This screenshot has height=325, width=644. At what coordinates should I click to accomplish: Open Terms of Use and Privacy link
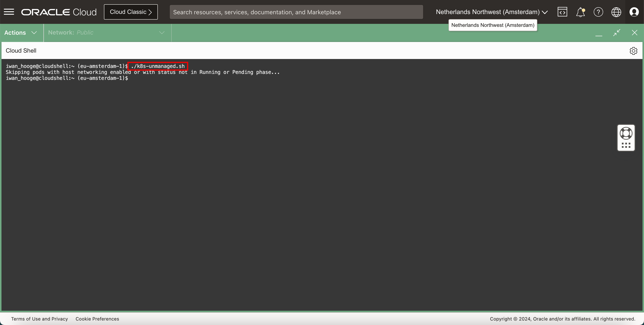[39, 319]
